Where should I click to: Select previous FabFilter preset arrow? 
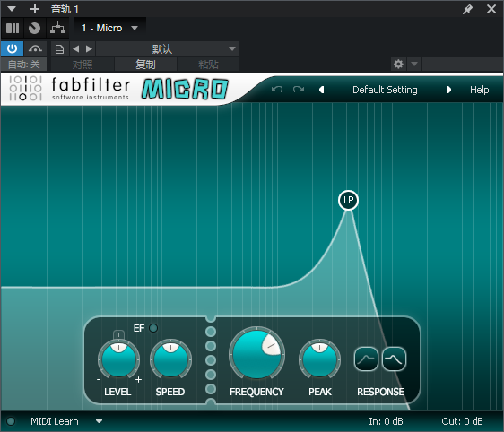pos(321,90)
